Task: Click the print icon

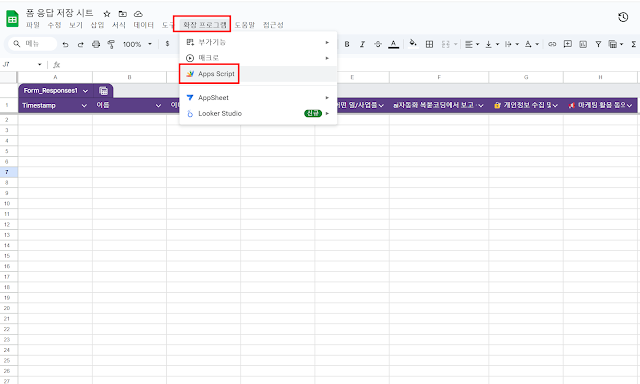Action: (96, 44)
